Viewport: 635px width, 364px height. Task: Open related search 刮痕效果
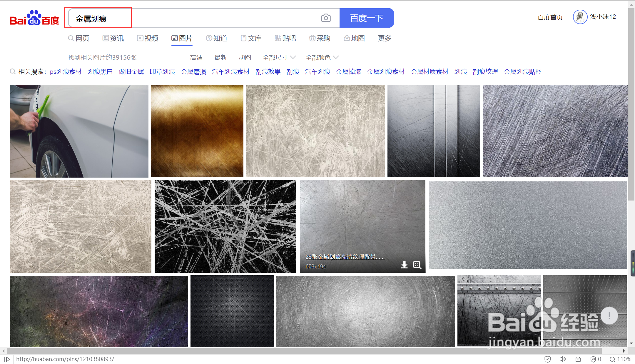(x=268, y=72)
